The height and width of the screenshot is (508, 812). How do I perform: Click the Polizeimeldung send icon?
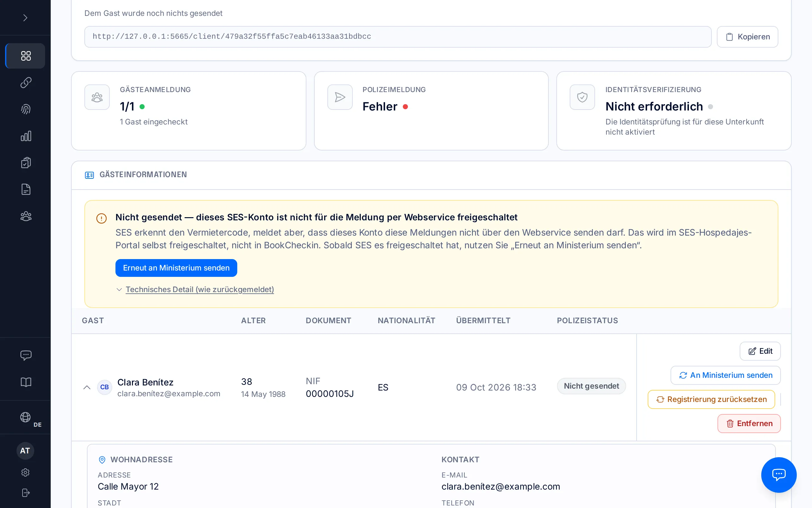click(x=340, y=97)
